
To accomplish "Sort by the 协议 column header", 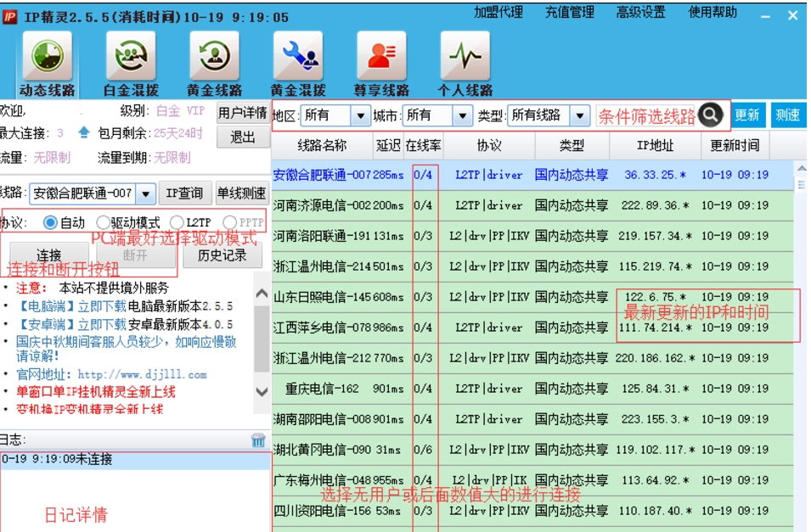I will pos(489,146).
